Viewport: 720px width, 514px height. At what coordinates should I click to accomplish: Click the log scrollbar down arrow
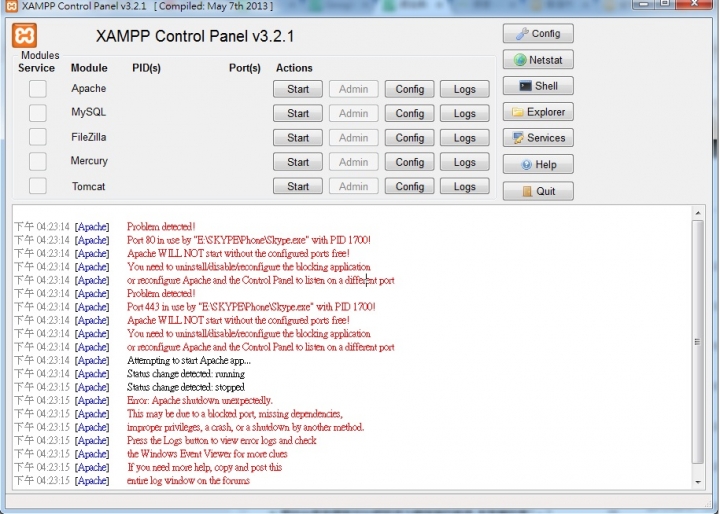pyautogui.click(x=698, y=482)
